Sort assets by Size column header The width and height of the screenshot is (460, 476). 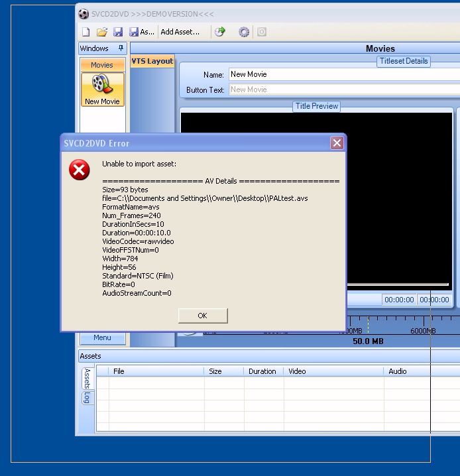224,371
